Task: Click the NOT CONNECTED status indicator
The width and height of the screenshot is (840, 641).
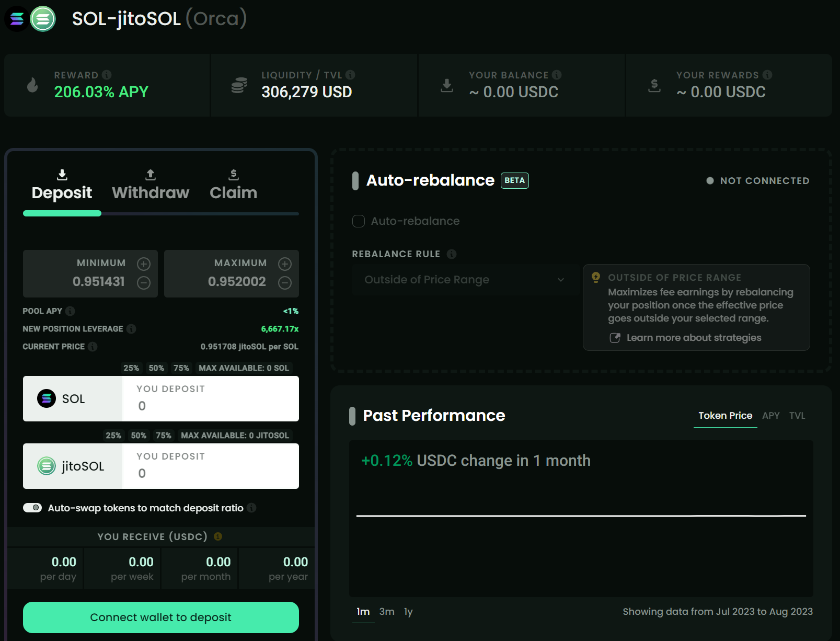Action: pyautogui.click(x=757, y=181)
